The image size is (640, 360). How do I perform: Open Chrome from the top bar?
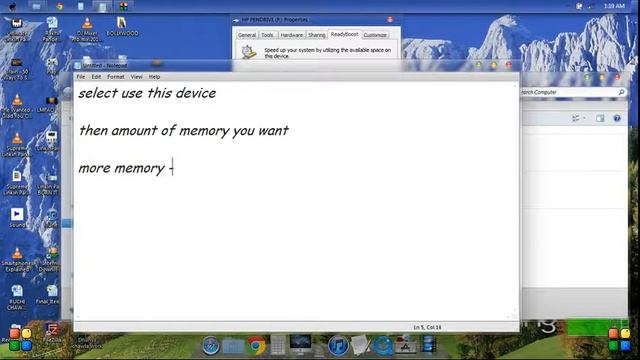60,6
